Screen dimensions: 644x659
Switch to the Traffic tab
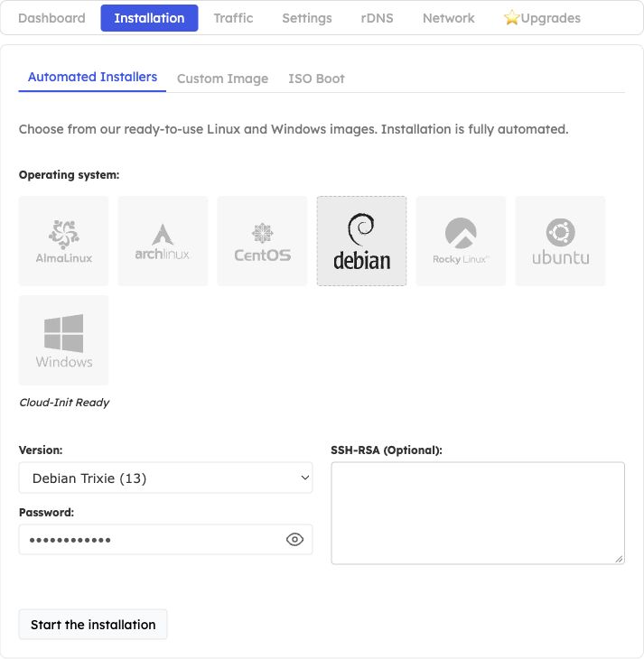coord(233,18)
